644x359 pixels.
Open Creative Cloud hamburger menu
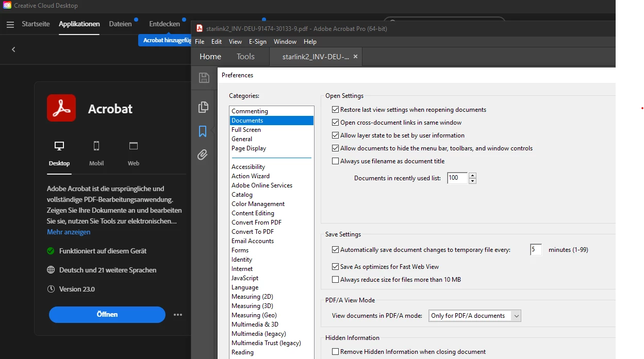pyautogui.click(x=10, y=24)
